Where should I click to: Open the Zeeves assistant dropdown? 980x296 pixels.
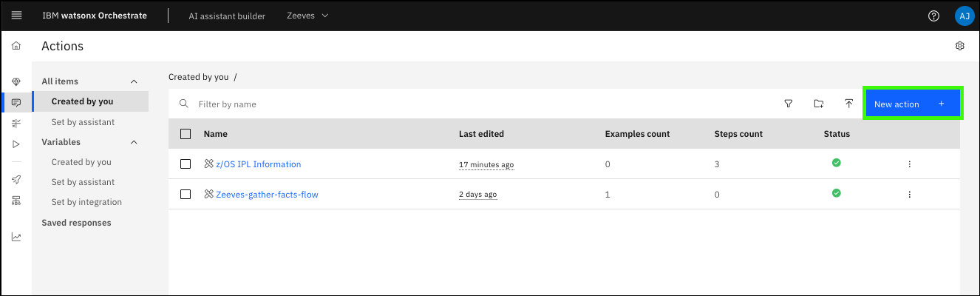click(x=307, y=16)
